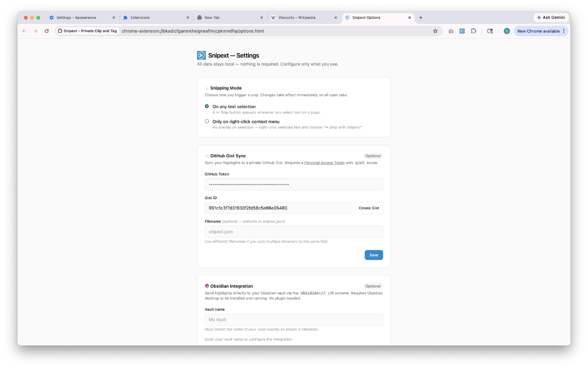Focus the GitHub Token field

[294, 184]
